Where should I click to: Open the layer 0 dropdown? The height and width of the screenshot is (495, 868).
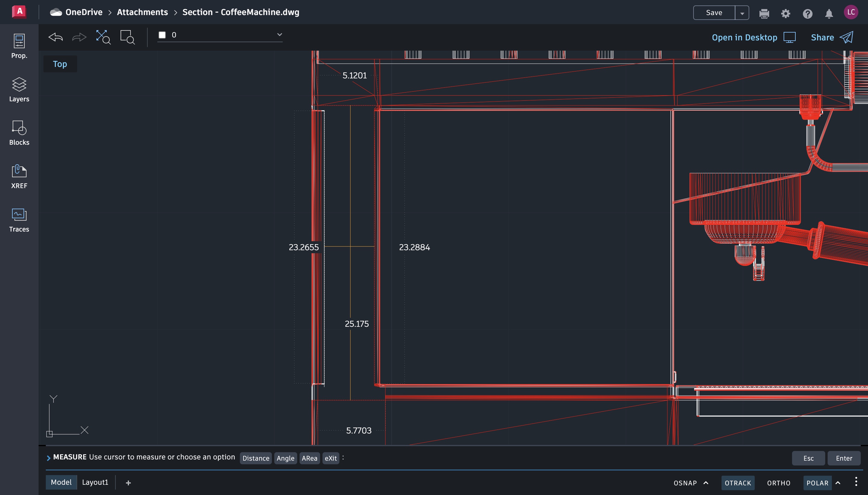(279, 35)
